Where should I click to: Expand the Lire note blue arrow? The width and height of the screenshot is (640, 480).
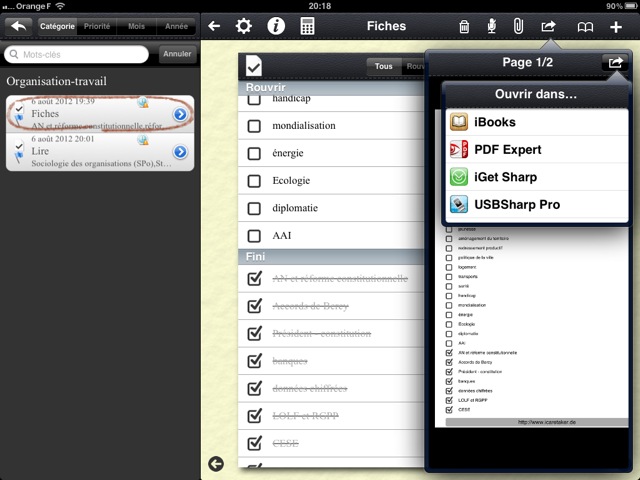tap(180, 152)
